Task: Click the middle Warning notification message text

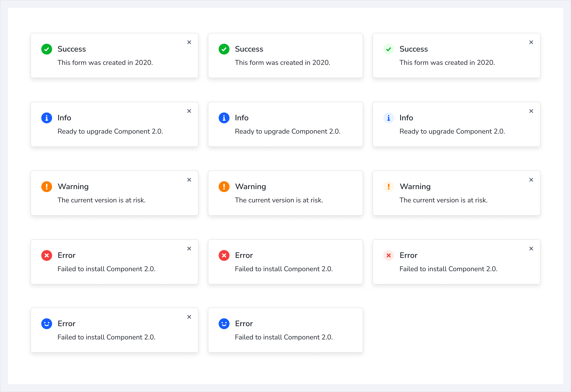Action: coord(279,200)
